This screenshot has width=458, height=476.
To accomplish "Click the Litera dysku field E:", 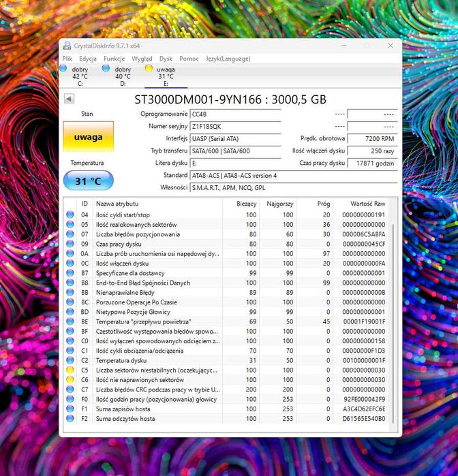I will 235,163.
